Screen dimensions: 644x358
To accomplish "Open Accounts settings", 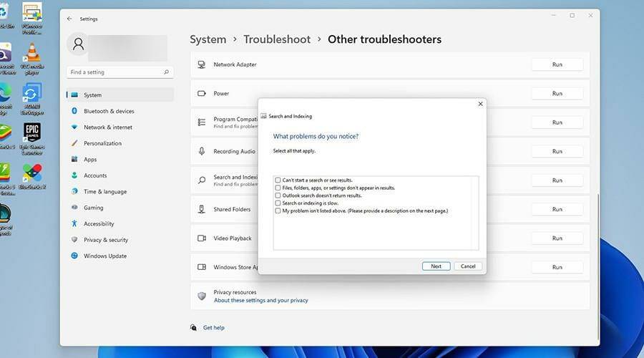I will pos(120,175).
